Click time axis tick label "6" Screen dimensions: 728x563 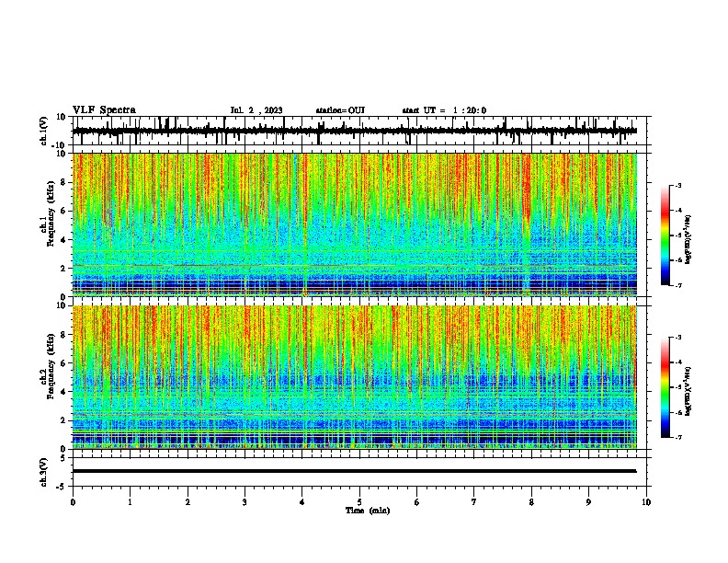point(417,502)
